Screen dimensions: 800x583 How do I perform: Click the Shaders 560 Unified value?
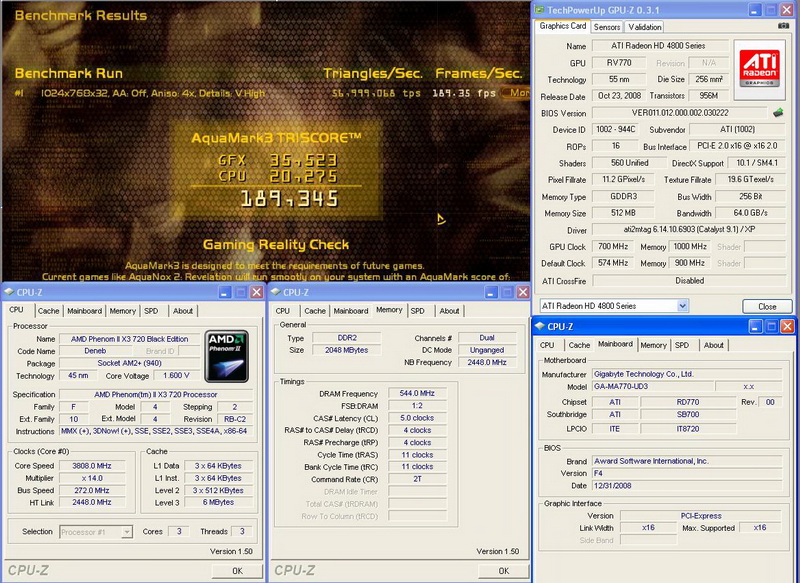(x=629, y=163)
